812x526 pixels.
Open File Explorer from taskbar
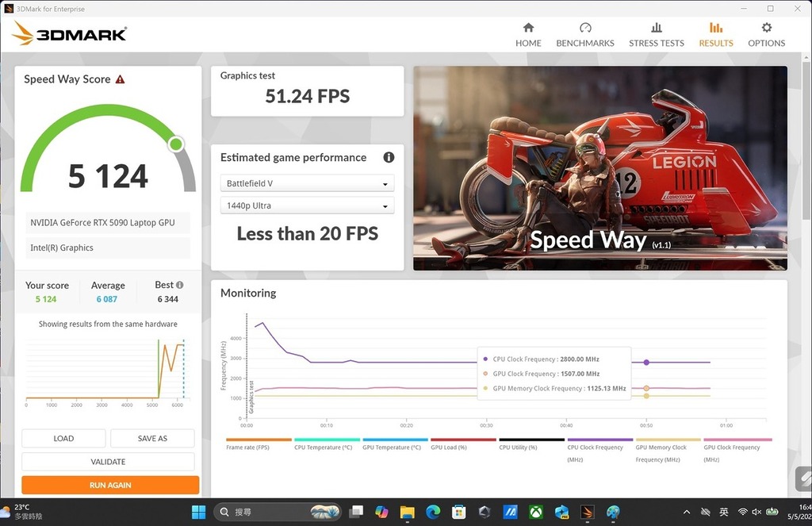[x=407, y=513]
